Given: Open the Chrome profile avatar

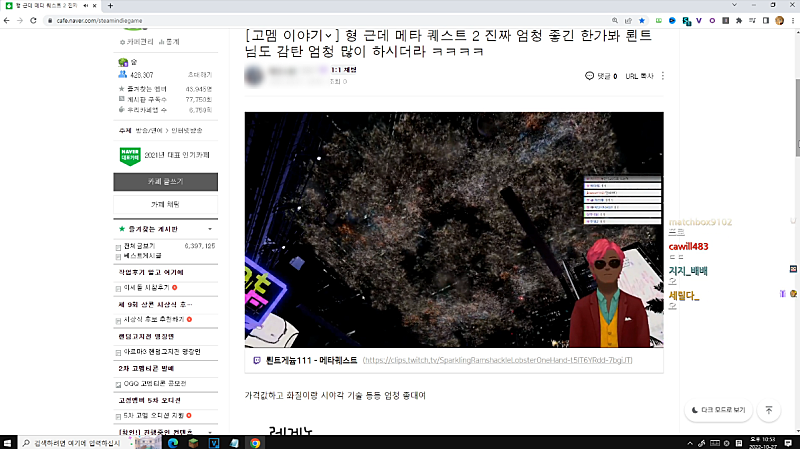Looking at the screenshot, I should 779,20.
